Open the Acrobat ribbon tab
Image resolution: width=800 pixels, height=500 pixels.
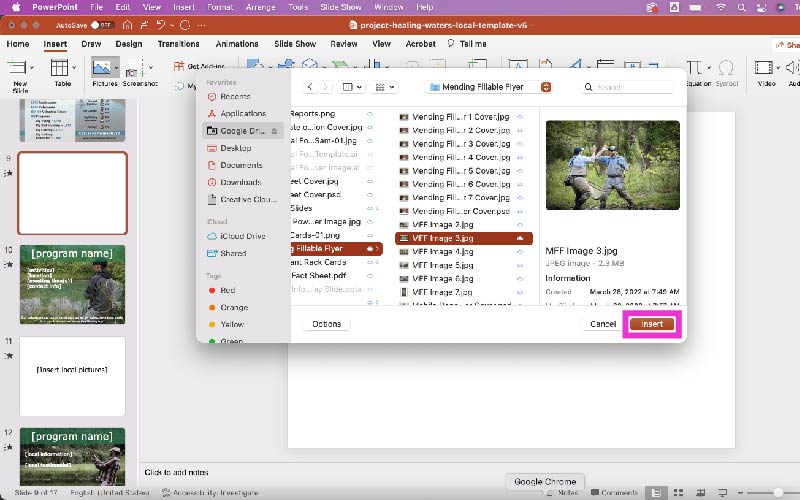coord(420,44)
